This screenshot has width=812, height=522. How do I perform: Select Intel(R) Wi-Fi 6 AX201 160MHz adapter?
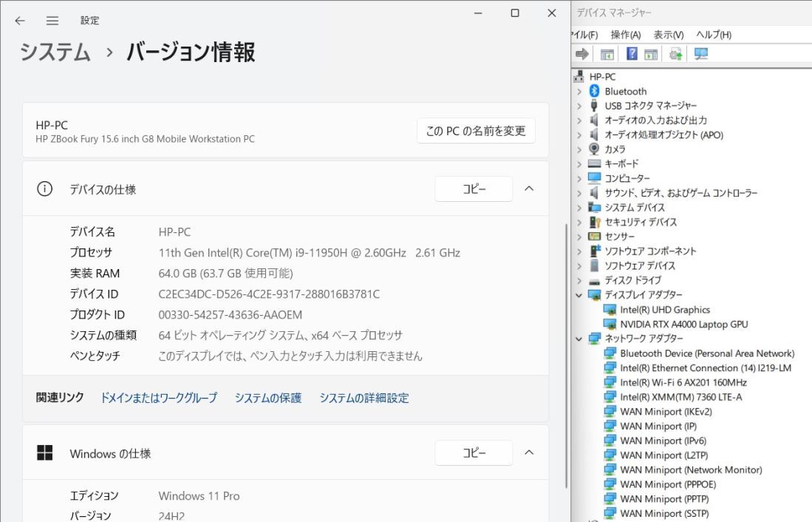tap(683, 382)
